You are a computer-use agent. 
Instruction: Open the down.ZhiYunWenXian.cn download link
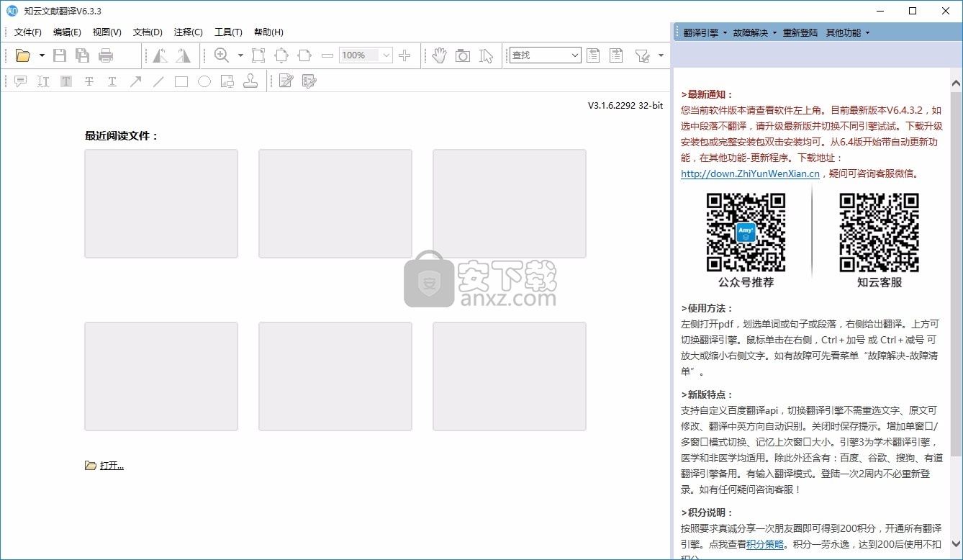coord(750,173)
